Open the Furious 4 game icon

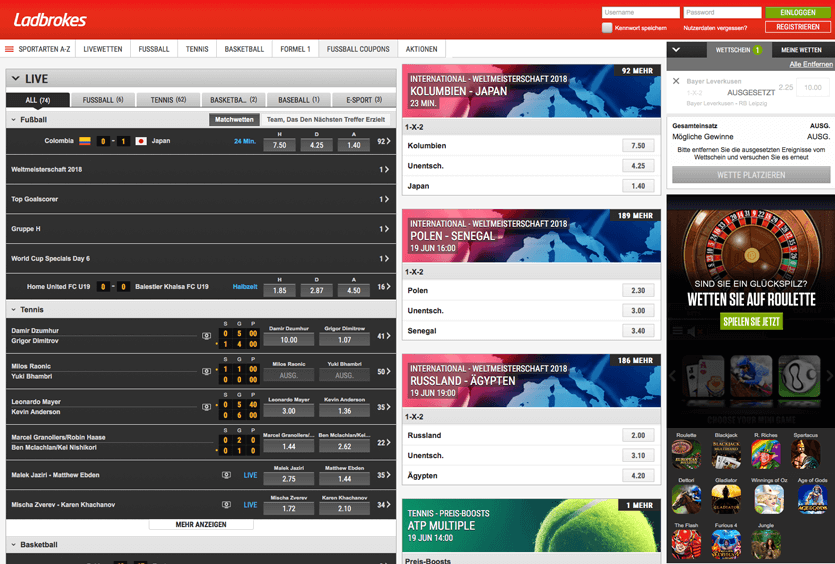click(726, 544)
